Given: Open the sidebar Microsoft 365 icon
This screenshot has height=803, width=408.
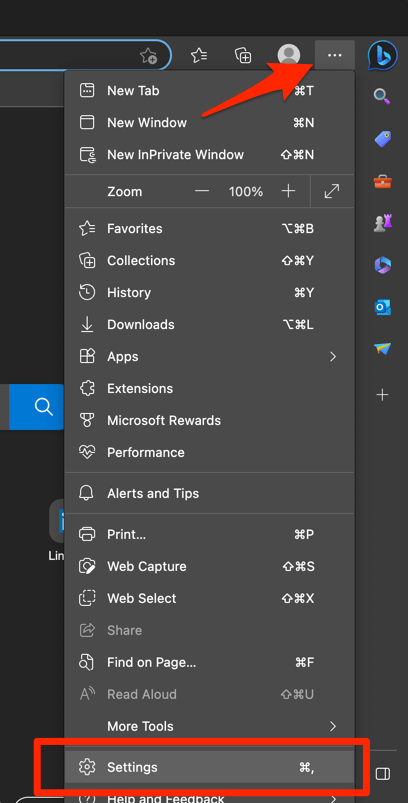Looking at the screenshot, I should [x=382, y=265].
